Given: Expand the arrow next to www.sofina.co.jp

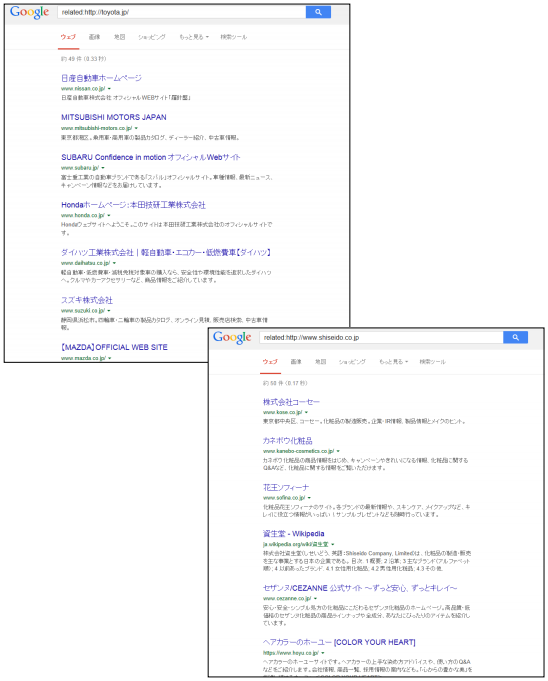Looking at the screenshot, I should [309, 498].
